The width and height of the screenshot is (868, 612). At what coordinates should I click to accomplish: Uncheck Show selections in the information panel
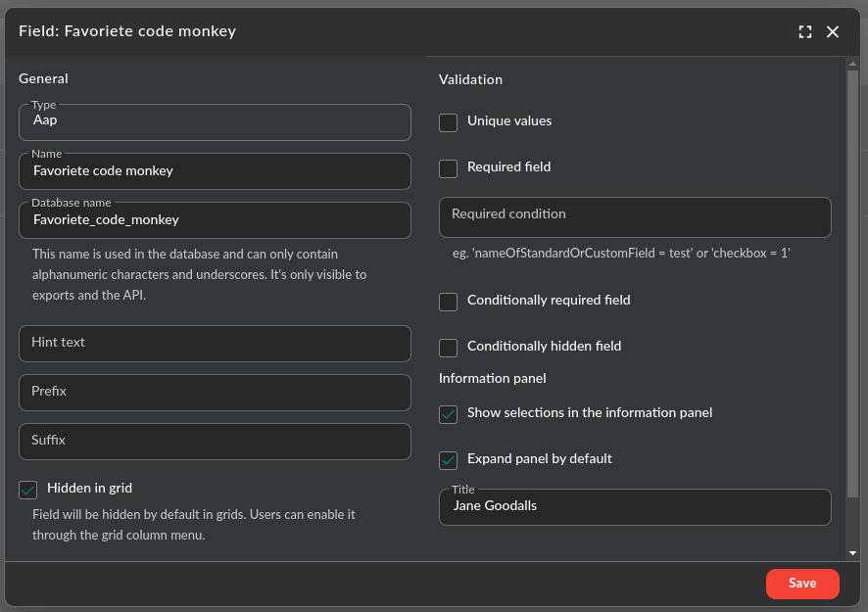tap(448, 414)
